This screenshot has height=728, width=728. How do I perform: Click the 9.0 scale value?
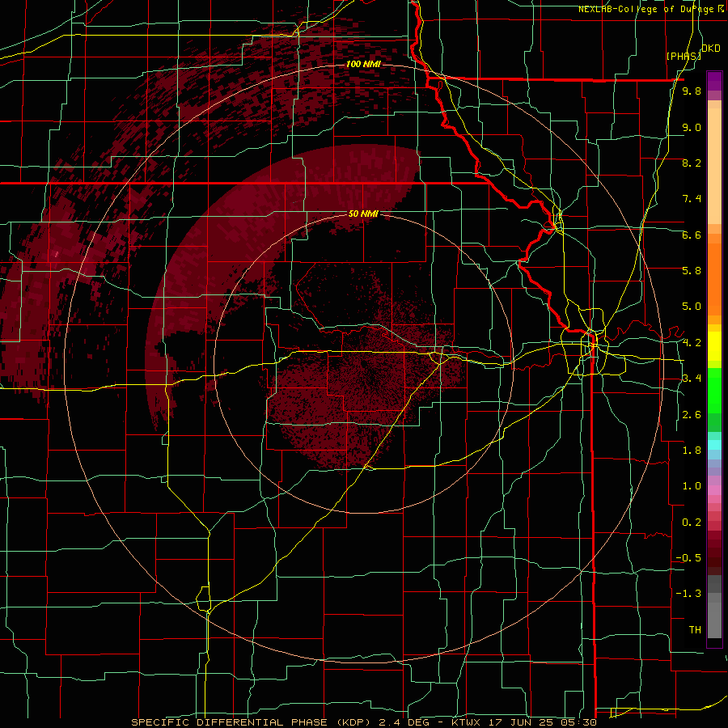pyautogui.click(x=692, y=127)
